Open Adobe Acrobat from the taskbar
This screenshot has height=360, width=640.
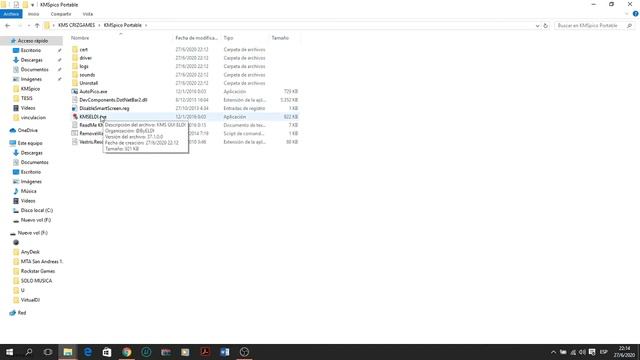(205, 352)
